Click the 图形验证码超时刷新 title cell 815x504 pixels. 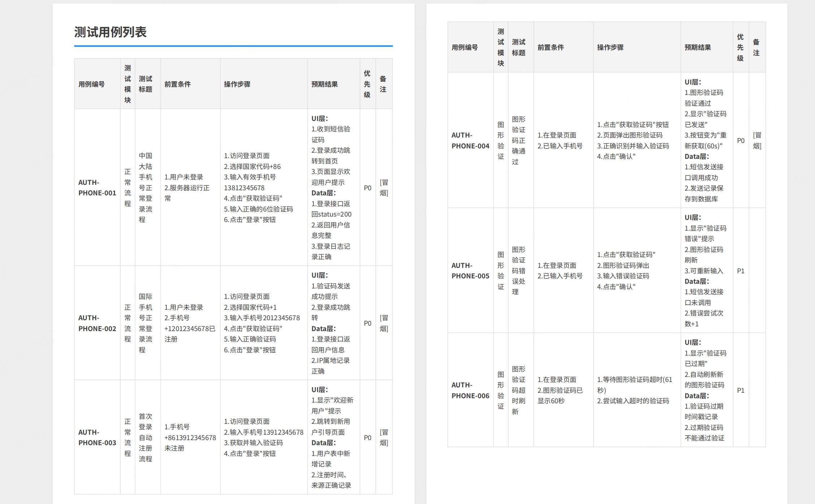[x=518, y=390]
